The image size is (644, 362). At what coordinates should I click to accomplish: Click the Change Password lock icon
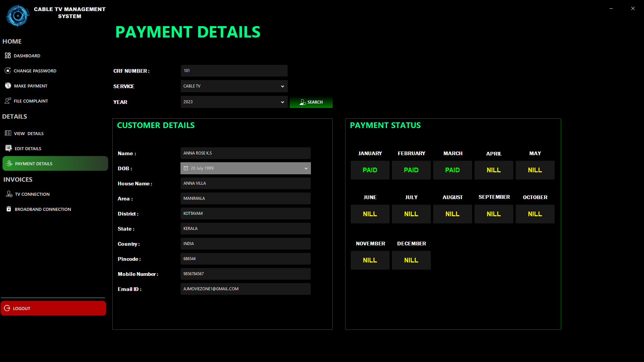[8, 71]
